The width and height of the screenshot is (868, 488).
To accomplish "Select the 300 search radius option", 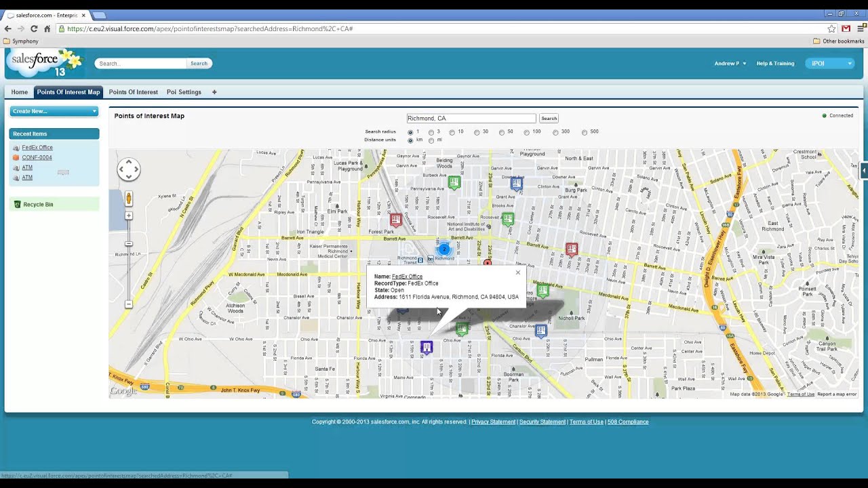I will point(555,132).
